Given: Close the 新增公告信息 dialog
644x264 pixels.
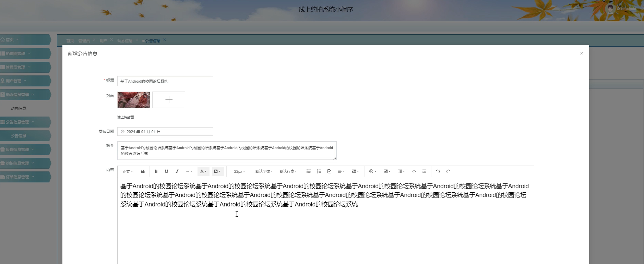Looking at the screenshot, I should (582, 53).
